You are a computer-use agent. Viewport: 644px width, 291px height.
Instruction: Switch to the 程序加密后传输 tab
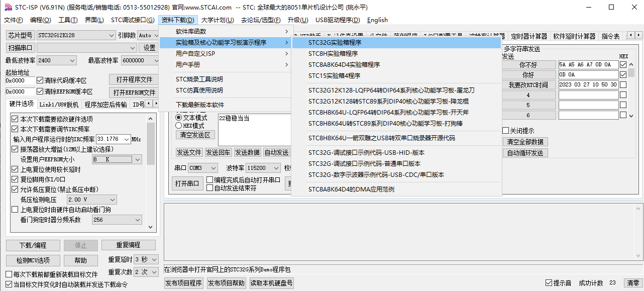coord(105,105)
